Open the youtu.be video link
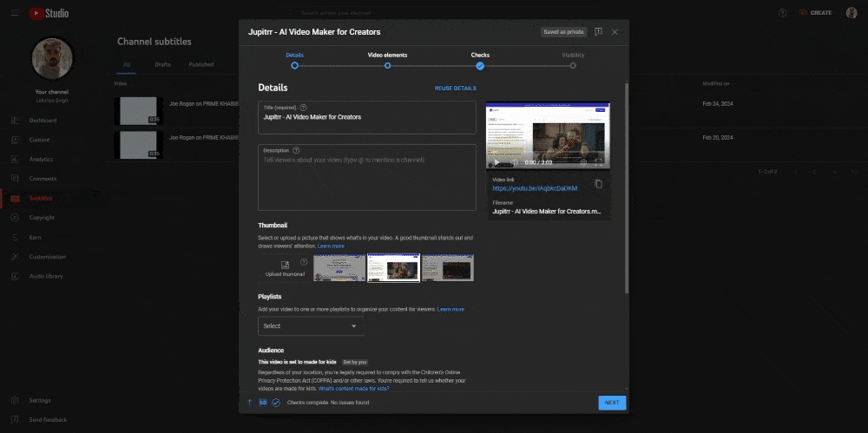 click(x=535, y=188)
